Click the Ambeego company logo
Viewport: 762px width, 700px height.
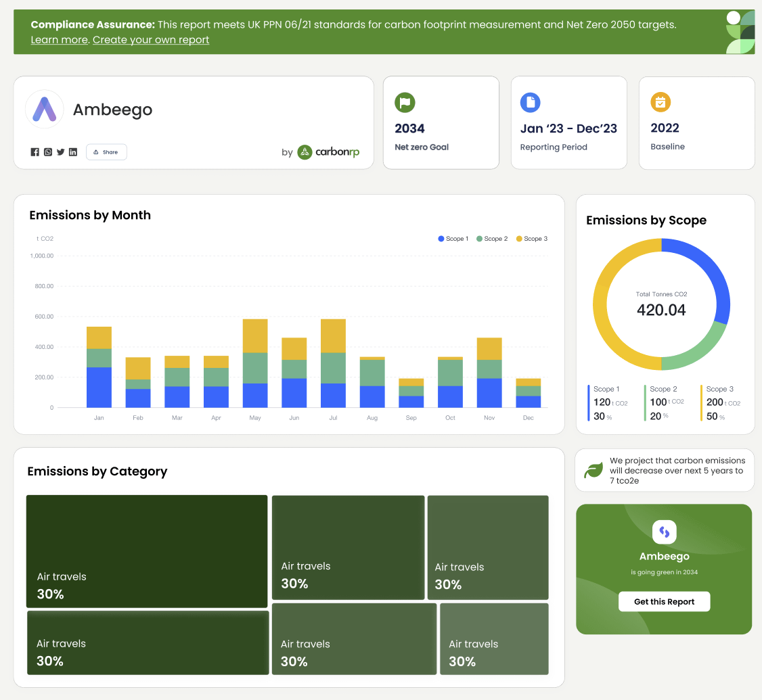coord(45,109)
